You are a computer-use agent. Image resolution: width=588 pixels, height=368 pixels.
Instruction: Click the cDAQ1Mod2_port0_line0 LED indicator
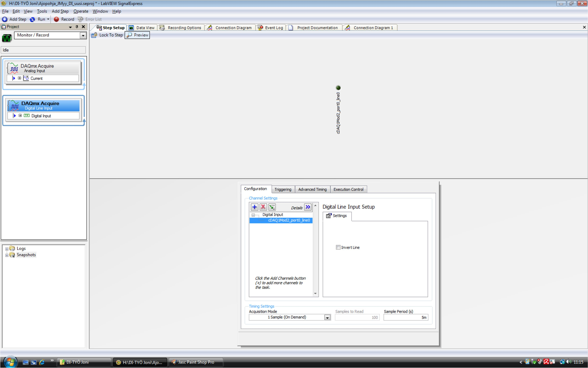pyautogui.click(x=338, y=88)
